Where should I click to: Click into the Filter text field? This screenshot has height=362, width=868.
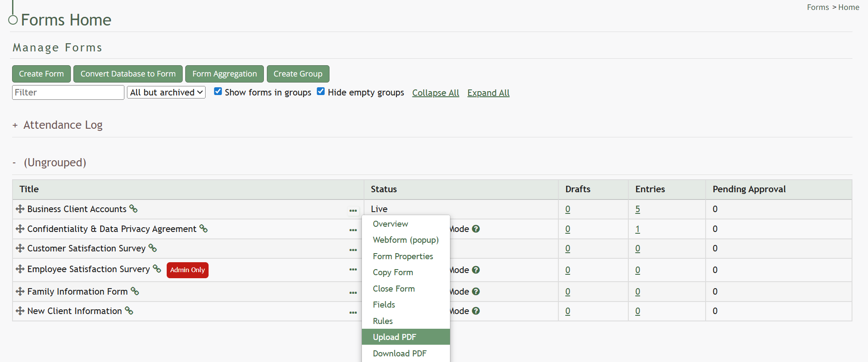click(x=68, y=92)
